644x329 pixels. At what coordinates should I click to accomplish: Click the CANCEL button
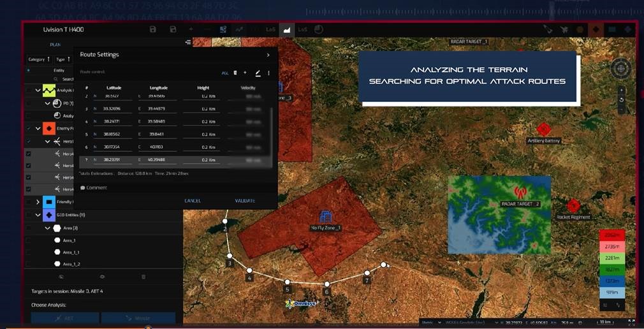tap(193, 201)
